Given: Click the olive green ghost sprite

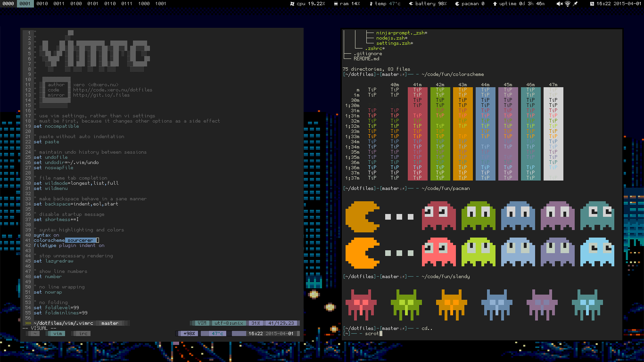Looking at the screenshot, I should tap(479, 217).
